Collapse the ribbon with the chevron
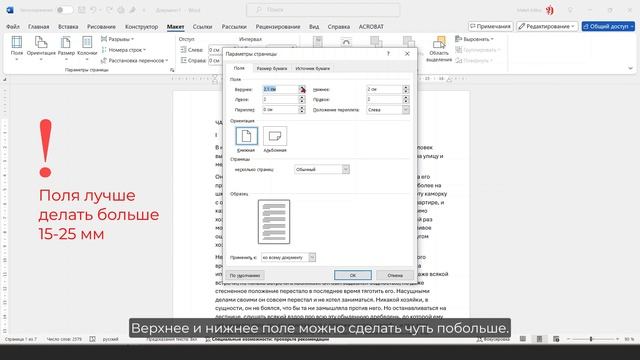Image resolution: width=640 pixels, height=360 pixels. click(x=630, y=69)
